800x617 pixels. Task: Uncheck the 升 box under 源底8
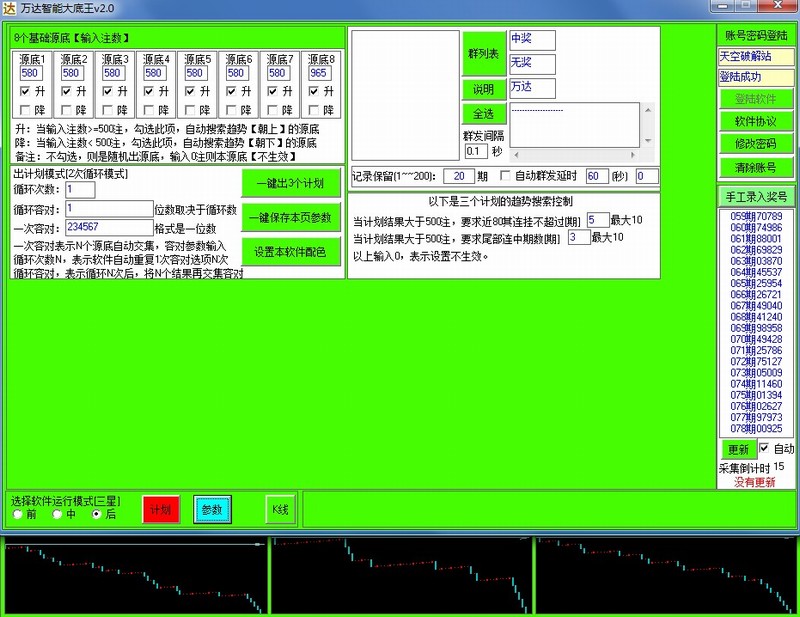coord(312,91)
